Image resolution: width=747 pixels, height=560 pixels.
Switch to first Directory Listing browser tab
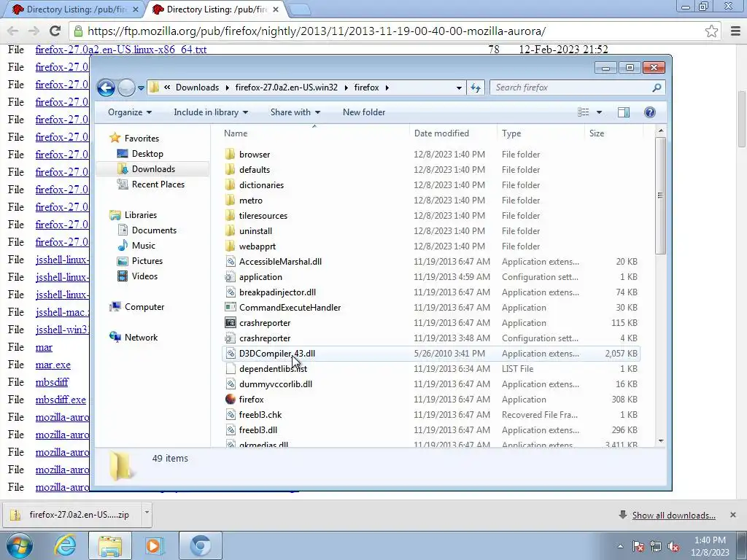(76, 9)
